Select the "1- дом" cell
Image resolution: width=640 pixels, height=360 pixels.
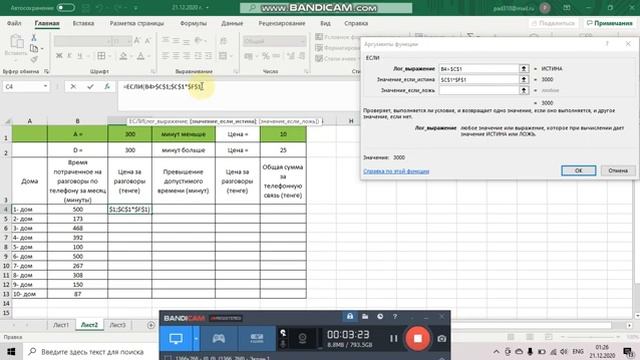30,209
